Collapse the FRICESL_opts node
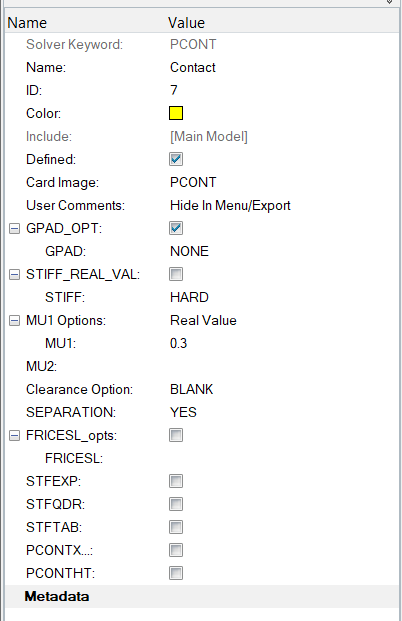 14,436
